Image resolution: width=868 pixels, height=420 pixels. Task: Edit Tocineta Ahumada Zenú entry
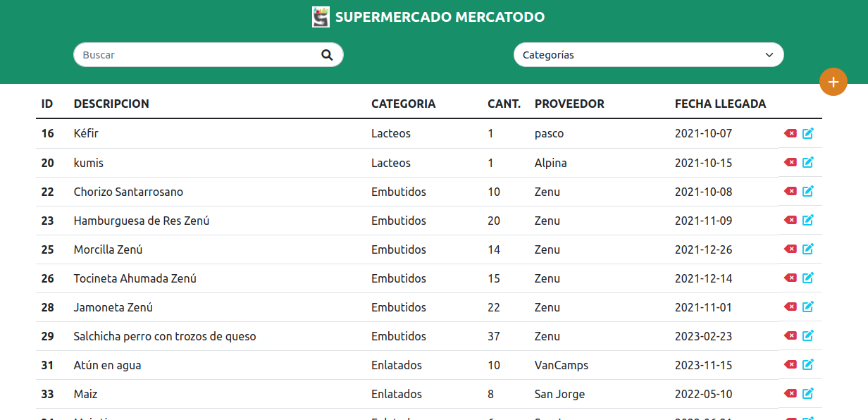pyautogui.click(x=808, y=278)
